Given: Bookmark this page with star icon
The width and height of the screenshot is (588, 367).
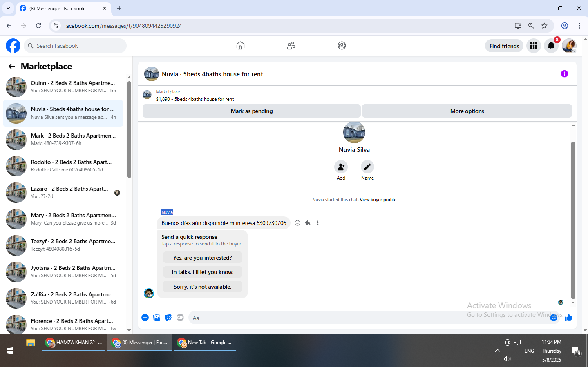Looking at the screenshot, I should pos(544,26).
